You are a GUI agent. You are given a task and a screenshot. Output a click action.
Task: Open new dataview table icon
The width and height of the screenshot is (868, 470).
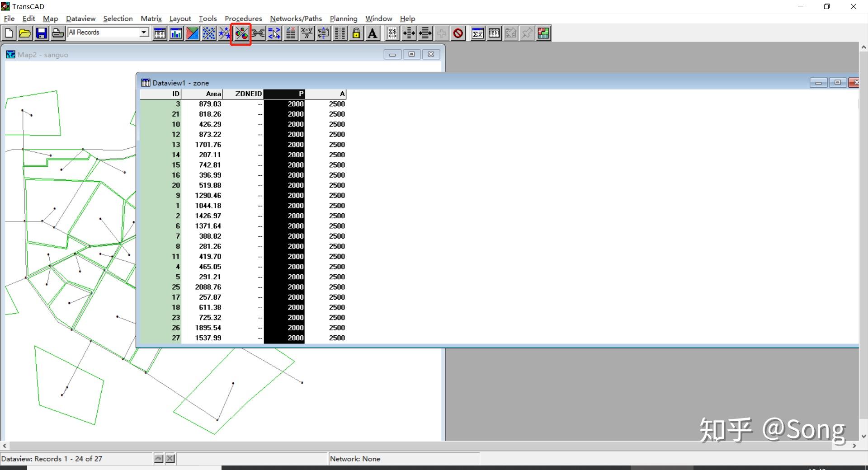160,33
